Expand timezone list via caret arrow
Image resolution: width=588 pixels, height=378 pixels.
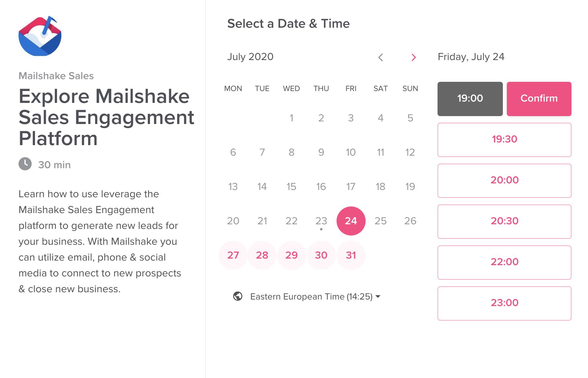point(378,297)
